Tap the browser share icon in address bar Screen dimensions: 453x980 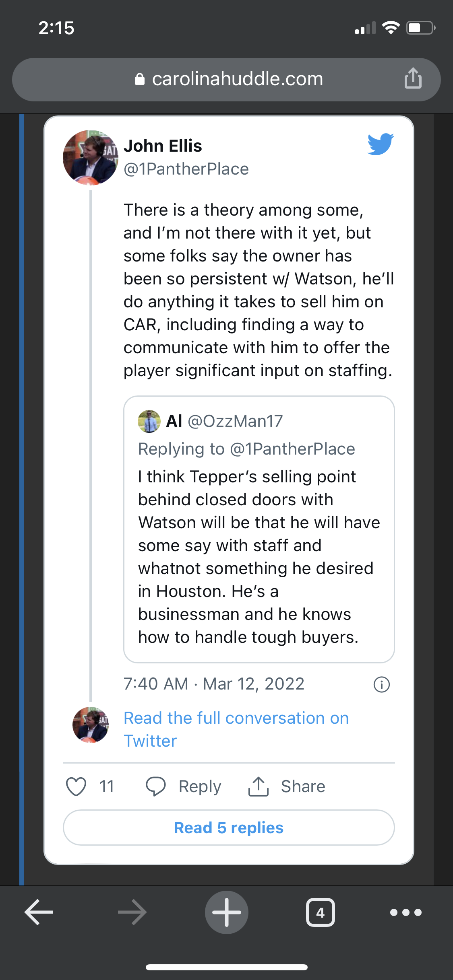click(413, 78)
